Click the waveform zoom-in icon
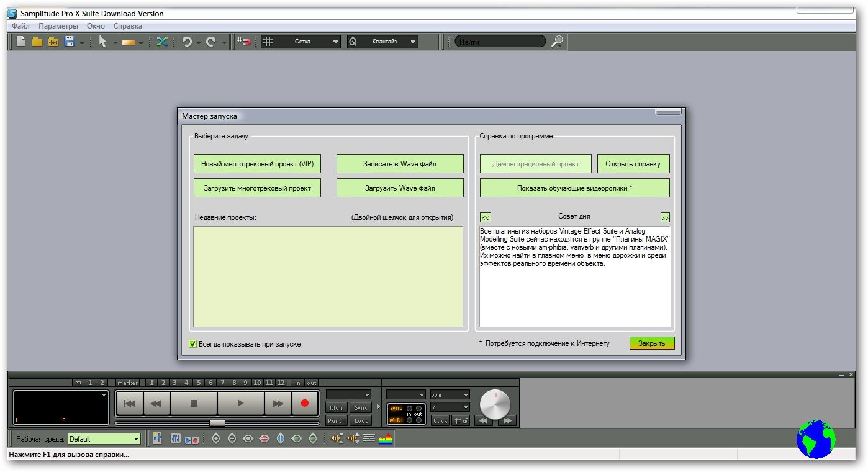868x472 pixels. (x=337, y=438)
